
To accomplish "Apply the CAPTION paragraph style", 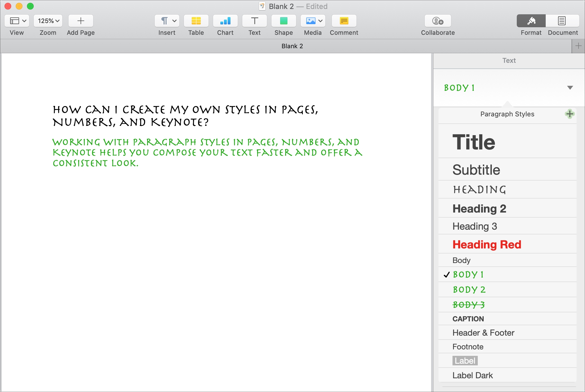I will click(x=507, y=319).
